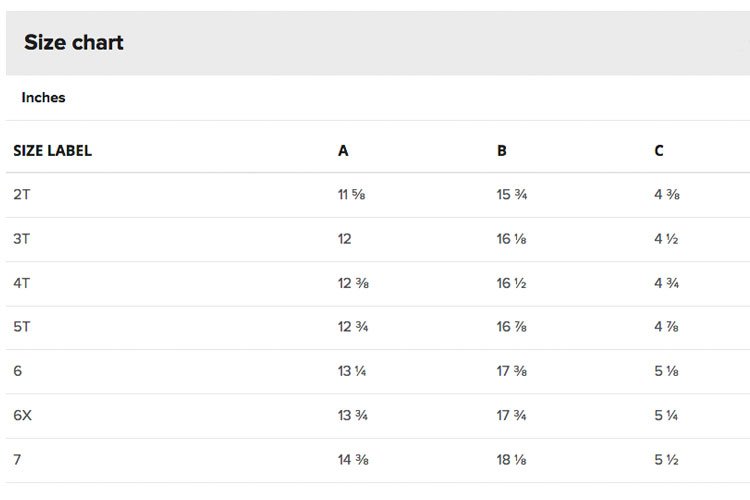Select the 3T size row label
This screenshot has height=500, width=750.
(22, 239)
